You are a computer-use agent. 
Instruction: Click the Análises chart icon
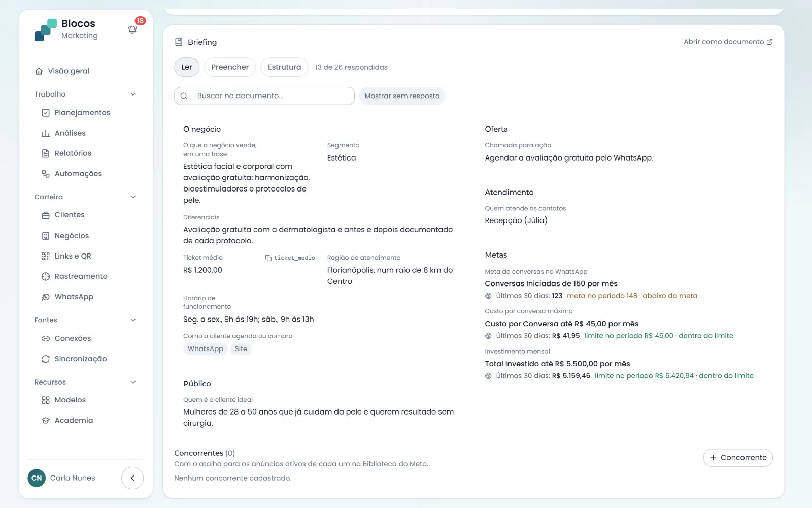tap(46, 133)
